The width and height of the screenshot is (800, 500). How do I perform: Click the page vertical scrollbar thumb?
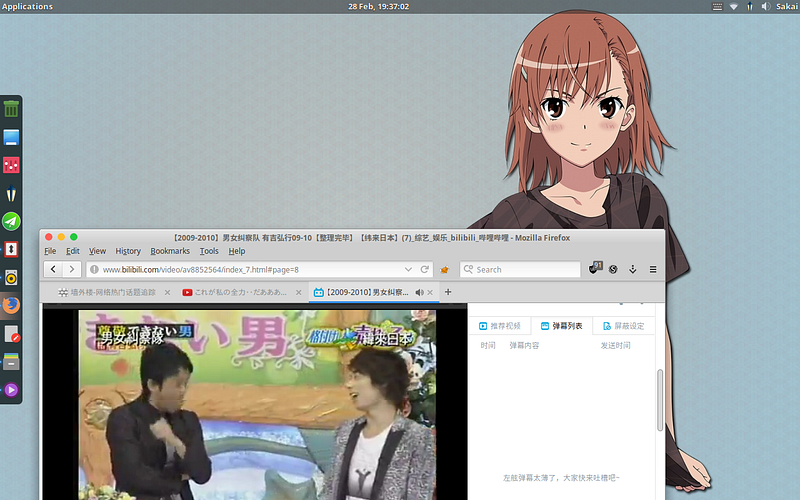pyautogui.click(x=660, y=401)
